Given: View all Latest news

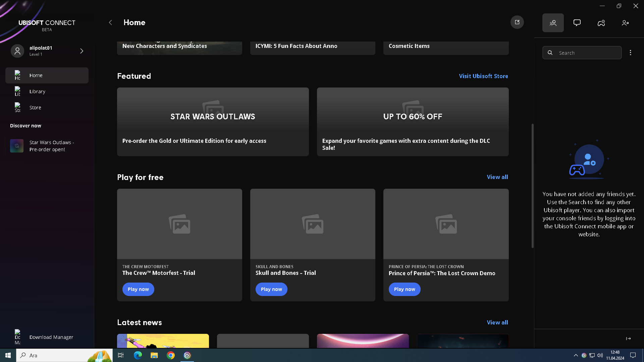Looking at the screenshot, I should (x=497, y=322).
